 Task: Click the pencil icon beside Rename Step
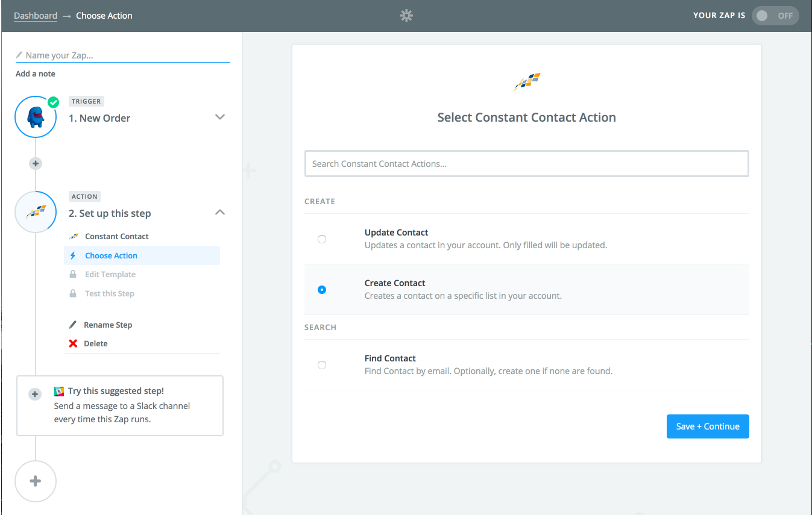(x=73, y=325)
